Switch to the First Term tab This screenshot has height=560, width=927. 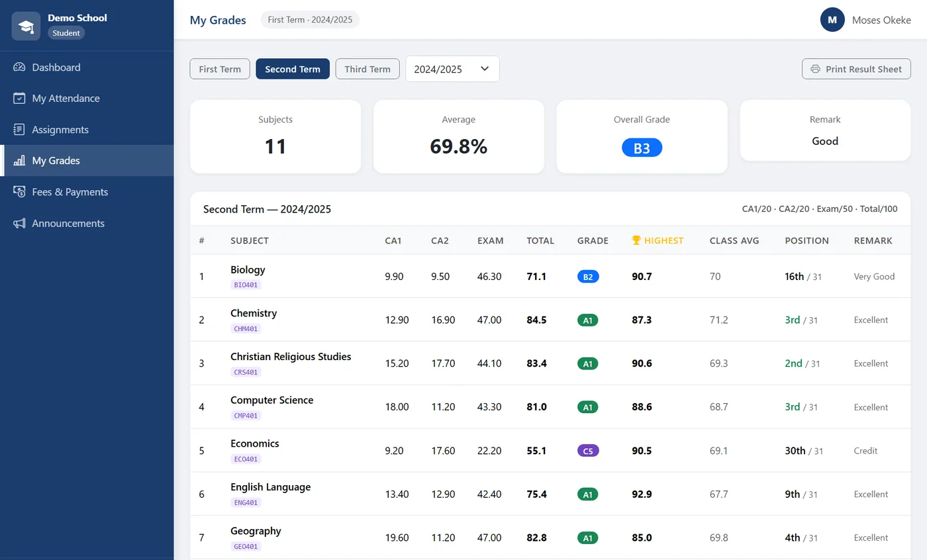tap(220, 69)
